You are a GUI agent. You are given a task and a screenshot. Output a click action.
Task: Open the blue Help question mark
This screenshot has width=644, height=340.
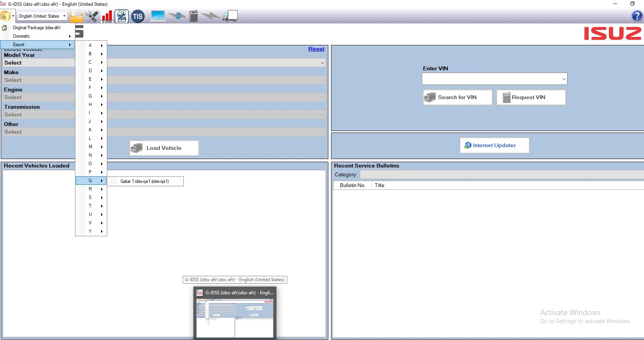[x=637, y=16]
